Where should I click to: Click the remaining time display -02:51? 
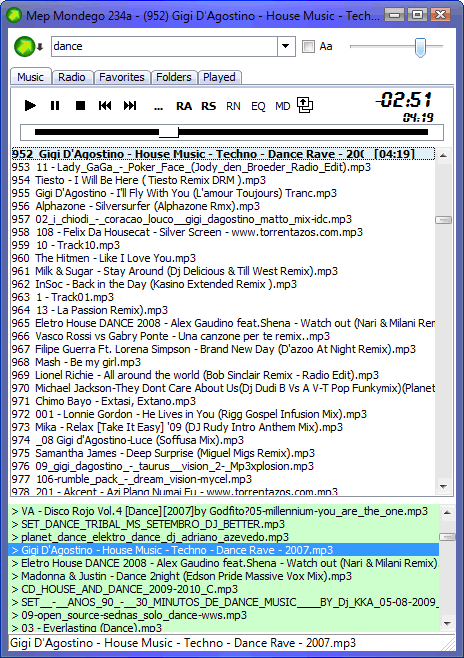404,100
